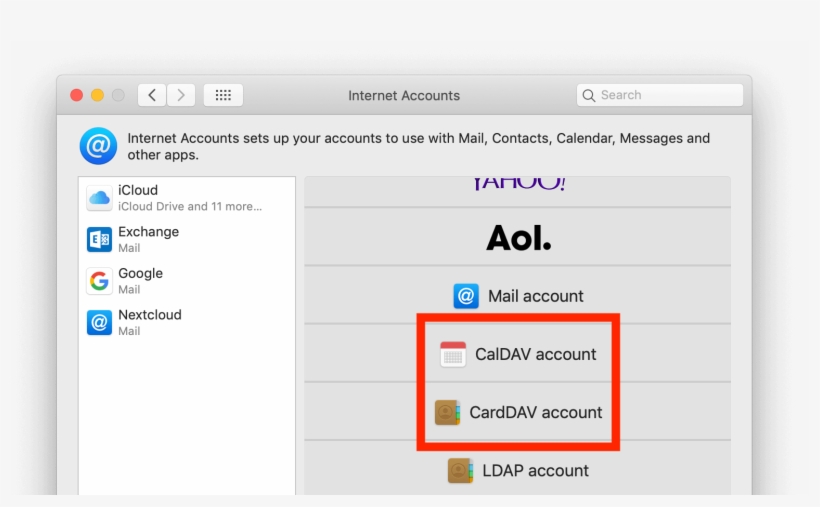820x507 pixels.
Task: Close the Internet Accounts window
Action: 77,95
